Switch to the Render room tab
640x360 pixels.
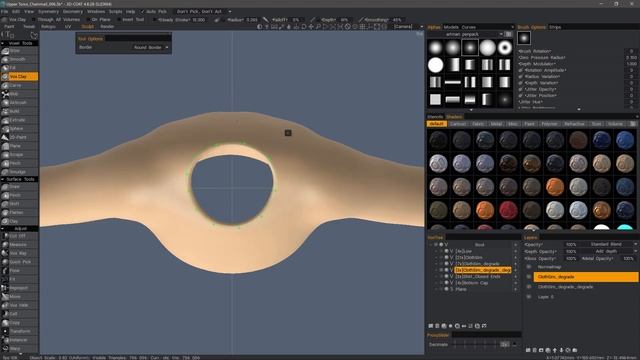[107, 27]
